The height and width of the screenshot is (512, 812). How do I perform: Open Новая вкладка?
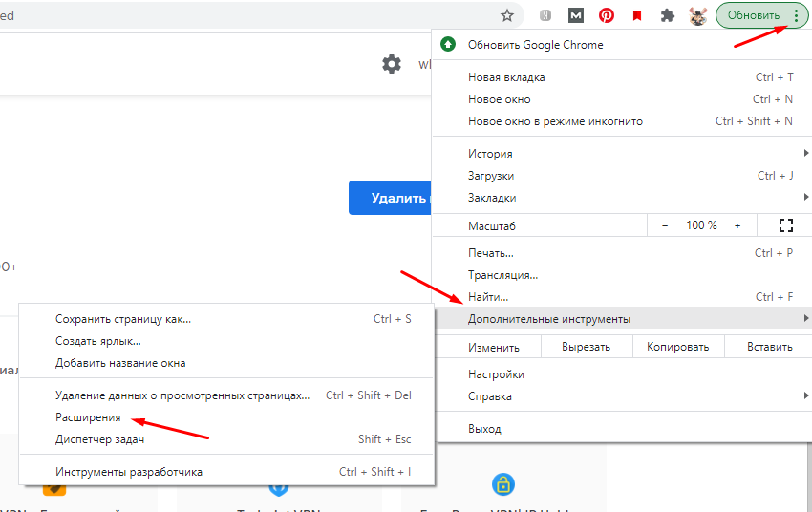tap(622, 77)
